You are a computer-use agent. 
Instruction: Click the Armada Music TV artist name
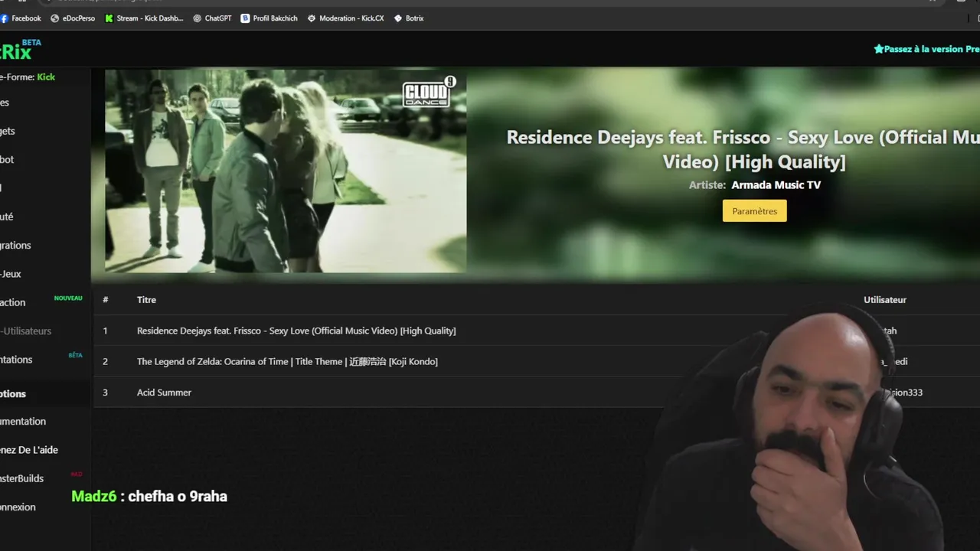pos(776,185)
